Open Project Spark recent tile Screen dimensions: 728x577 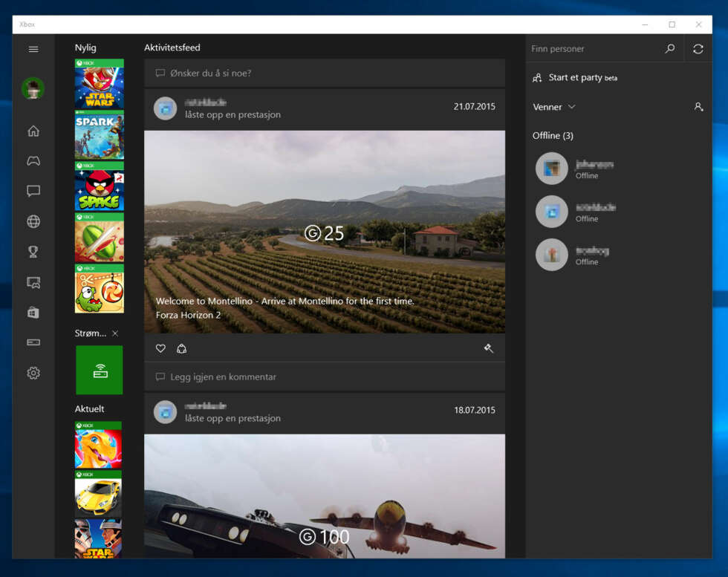click(100, 135)
